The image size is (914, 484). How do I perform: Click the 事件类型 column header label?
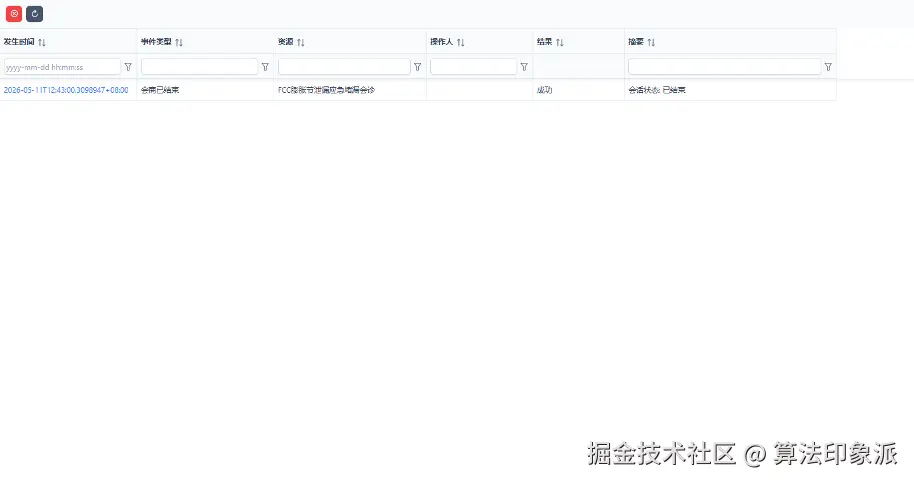(156, 42)
